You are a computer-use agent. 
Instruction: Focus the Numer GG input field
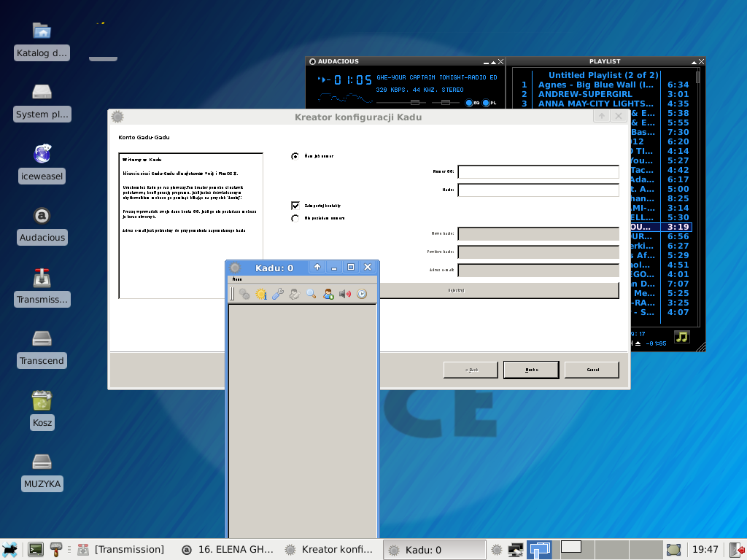coord(538,171)
